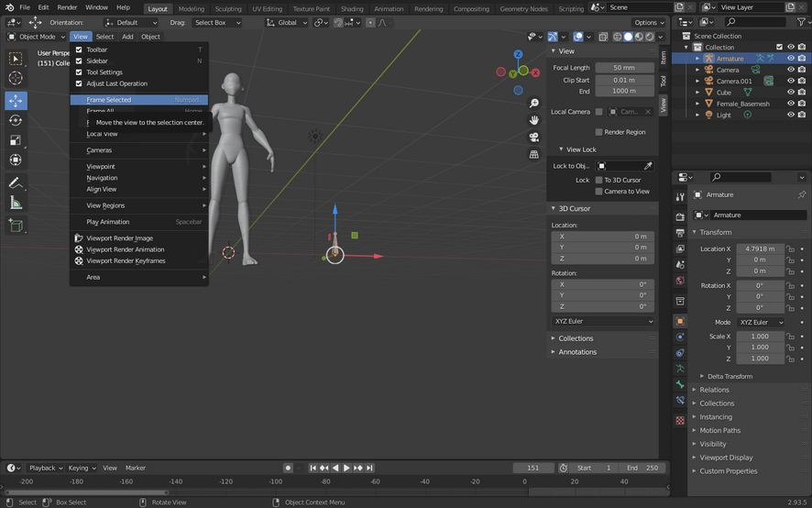Open the Keying menu button
This screenshot has height=508, width=812.
[x=82, y=468]
